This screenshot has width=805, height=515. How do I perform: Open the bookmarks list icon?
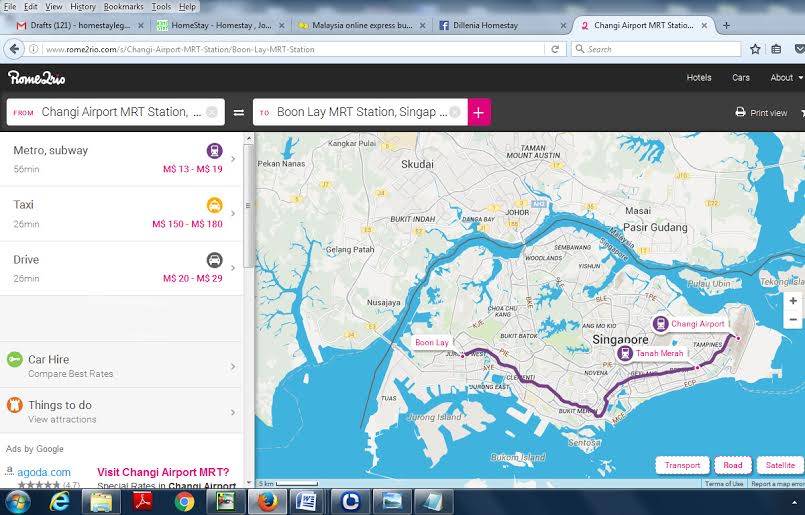tap(776, 49)
